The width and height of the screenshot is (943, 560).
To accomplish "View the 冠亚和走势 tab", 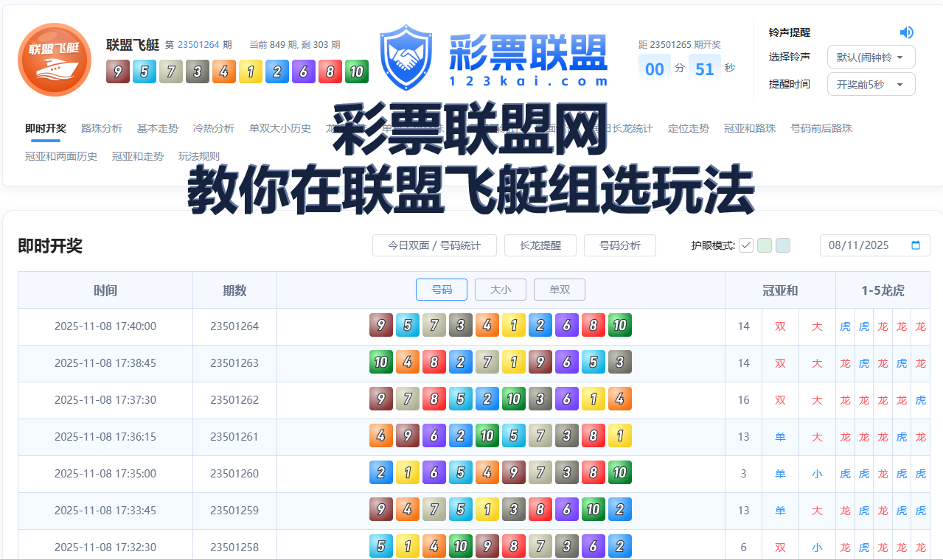I will tap(138, 155).
